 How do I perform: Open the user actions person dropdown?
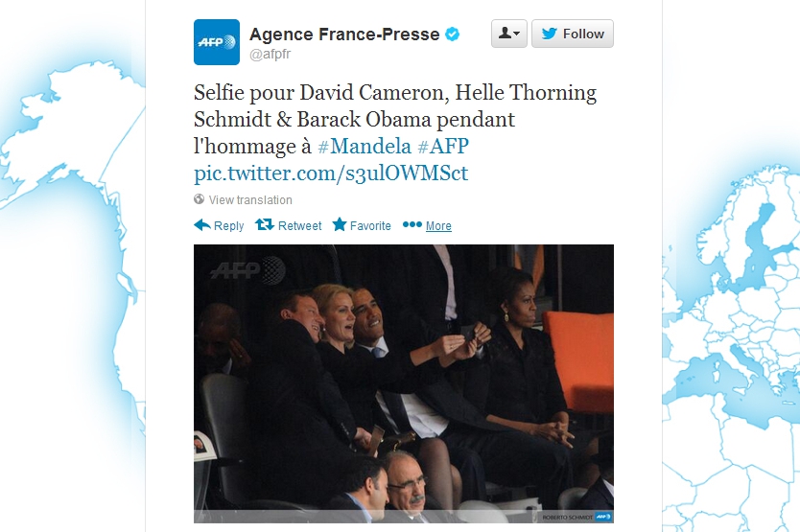click(x=508, y=34)
